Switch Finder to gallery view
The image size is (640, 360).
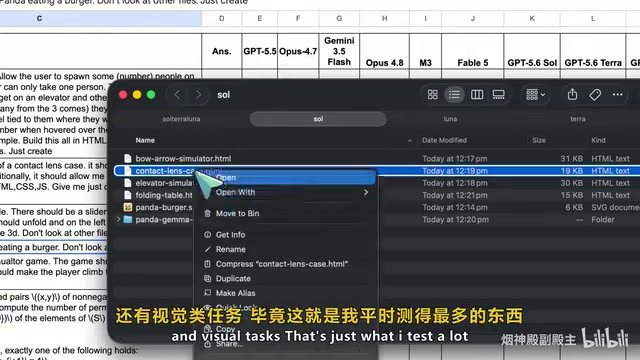coord(498,95)
